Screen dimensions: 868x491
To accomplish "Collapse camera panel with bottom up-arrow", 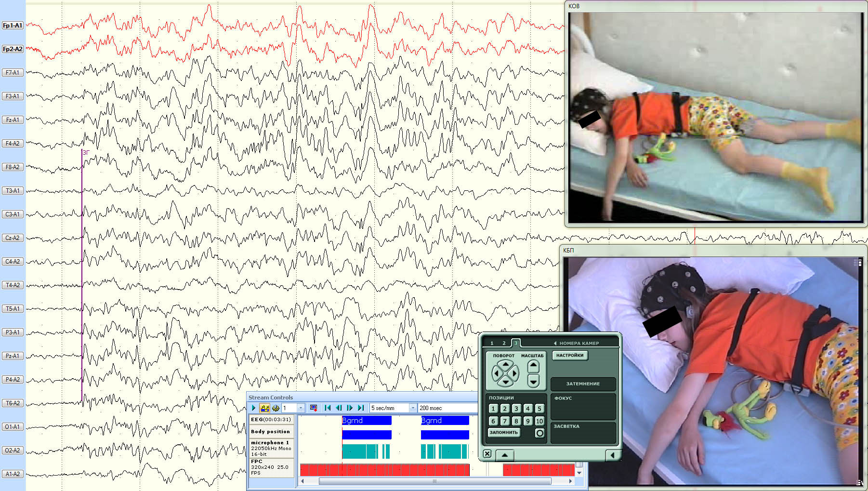I will click(504, 454).
